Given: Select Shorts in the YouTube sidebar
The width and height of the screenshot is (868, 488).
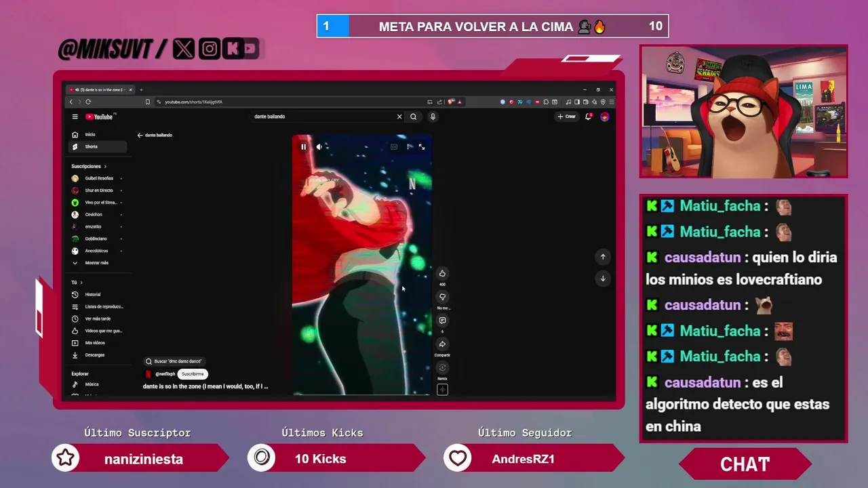Looking at the screenshot, I should pyautogui.click(x=98, y=146).
